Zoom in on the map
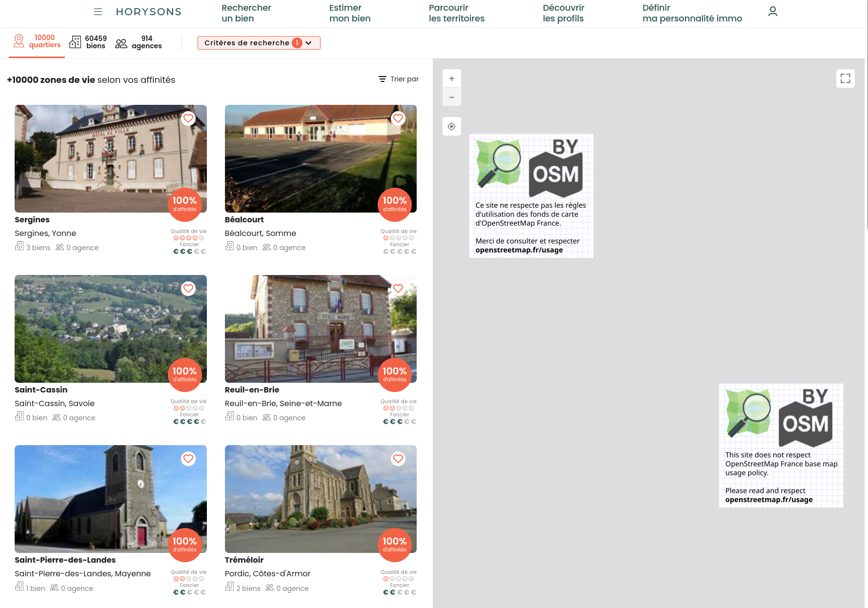Image resolution: width=868 pixels, height=608 pixels. pos(451,78)
